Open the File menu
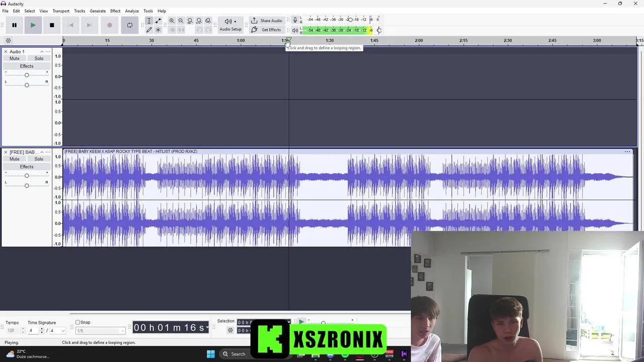Viewport: 644px width, 362px height. tap(5, 11)
